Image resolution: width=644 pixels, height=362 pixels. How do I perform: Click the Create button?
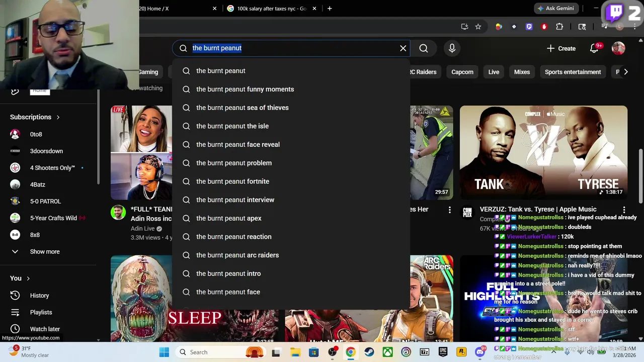click(x=561, y=48)
